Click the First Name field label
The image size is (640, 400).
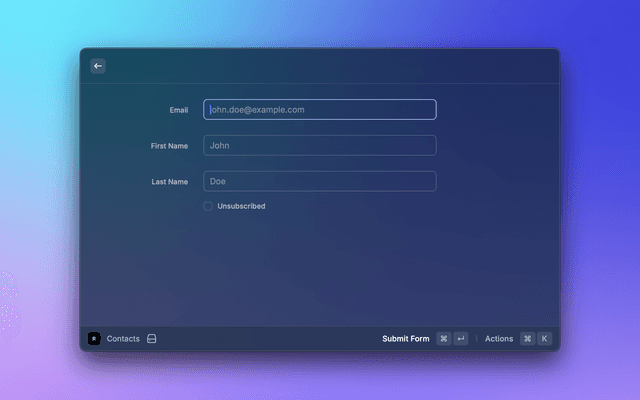click(169, 146)
